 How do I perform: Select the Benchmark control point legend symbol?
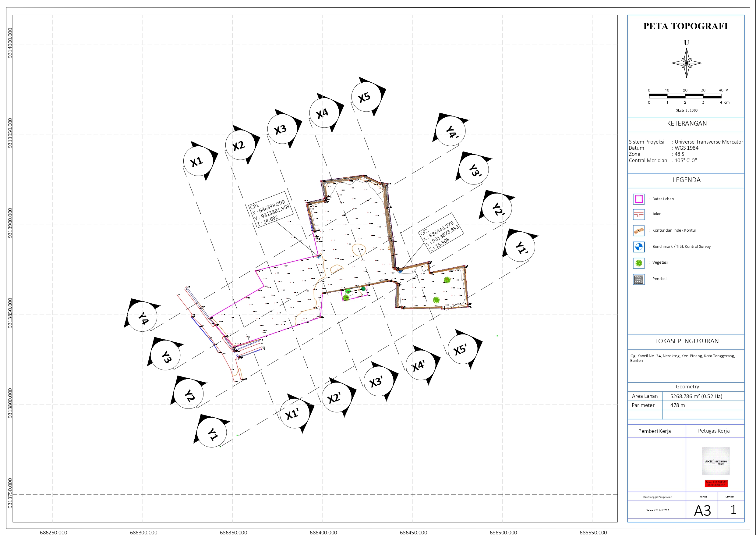pos(638,247)
